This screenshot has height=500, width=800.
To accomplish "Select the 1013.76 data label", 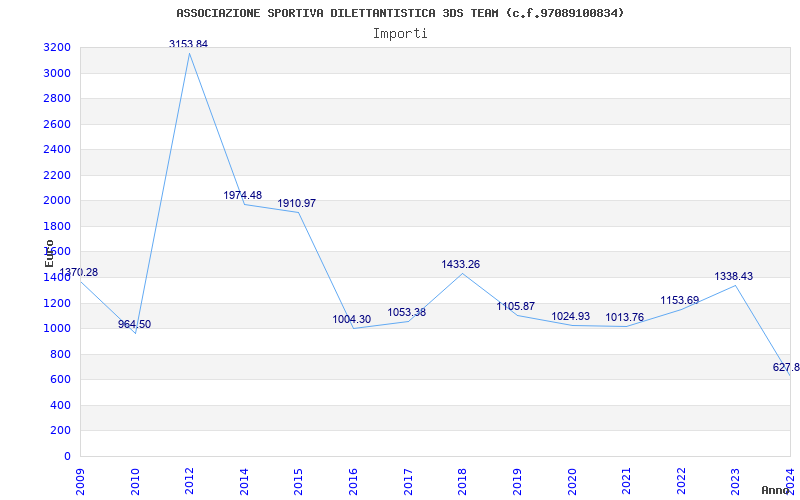I will 624,318.
